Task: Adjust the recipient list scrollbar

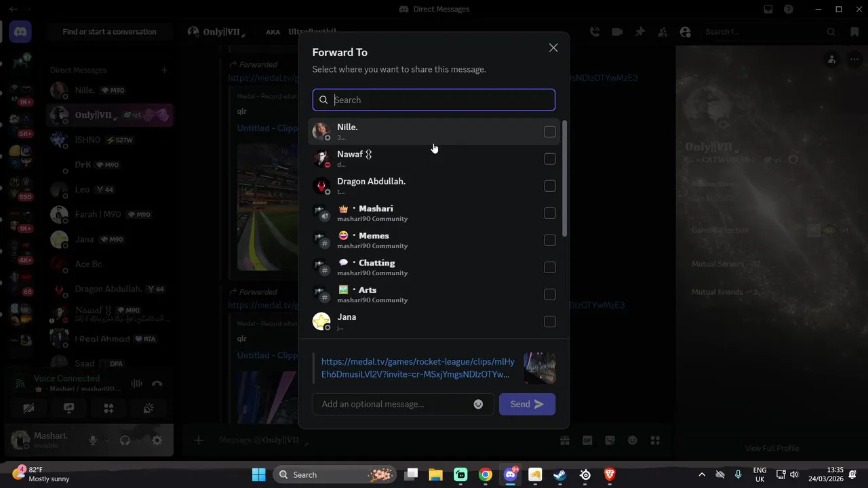Action: [x=564, y=180]
